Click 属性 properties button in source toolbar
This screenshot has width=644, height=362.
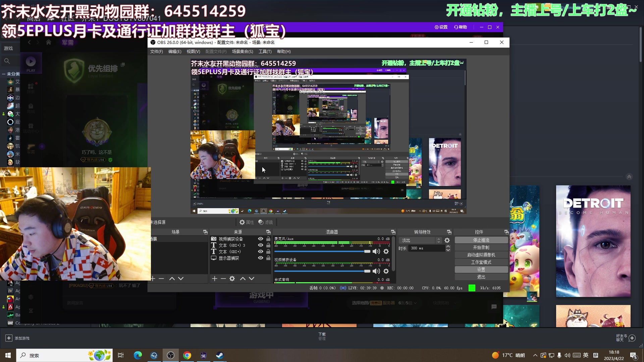click(247, 222)
